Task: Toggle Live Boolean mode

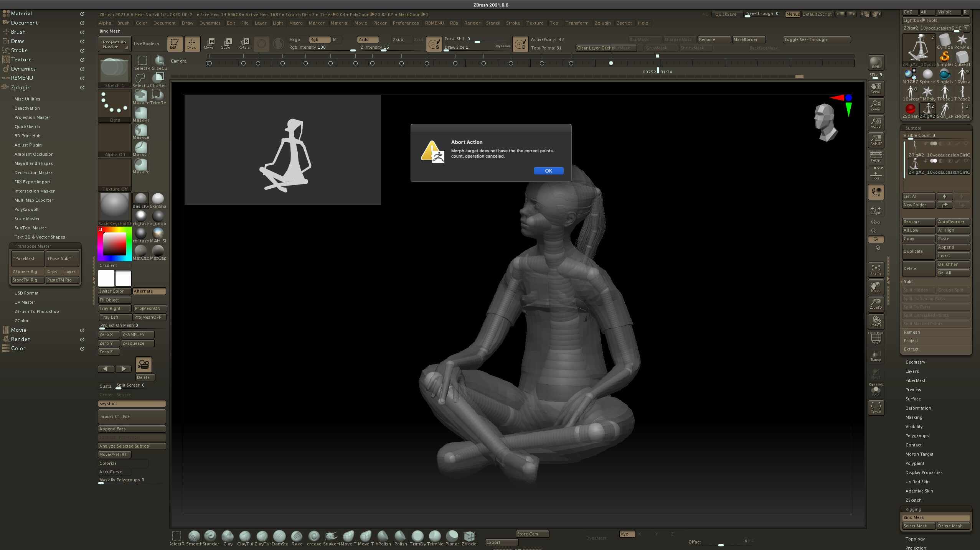Action: click(x=147, y=44)
